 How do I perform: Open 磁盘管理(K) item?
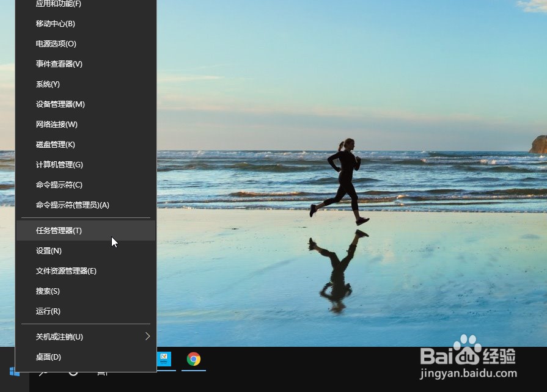pyautogui.click(x=86, y=145)
